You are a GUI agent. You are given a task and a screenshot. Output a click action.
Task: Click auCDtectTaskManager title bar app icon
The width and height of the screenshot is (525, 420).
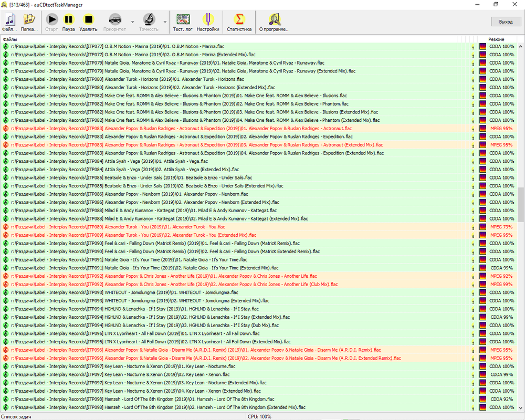click(4, 5)
